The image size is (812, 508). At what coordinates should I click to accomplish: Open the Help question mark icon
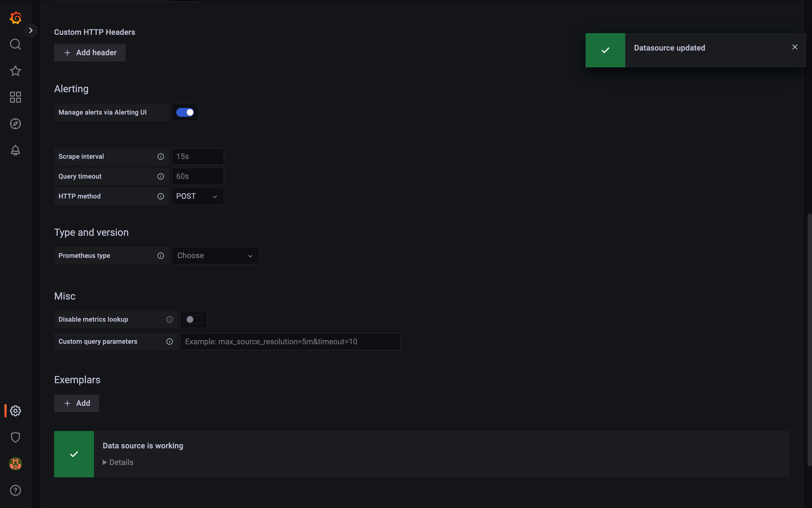point(15,490)
